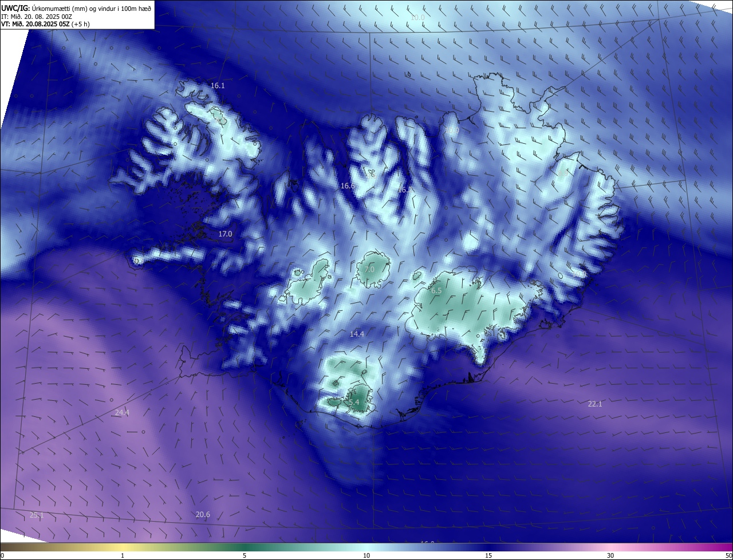Click the 6.5 value on the large glacier

tap(436, 291)
